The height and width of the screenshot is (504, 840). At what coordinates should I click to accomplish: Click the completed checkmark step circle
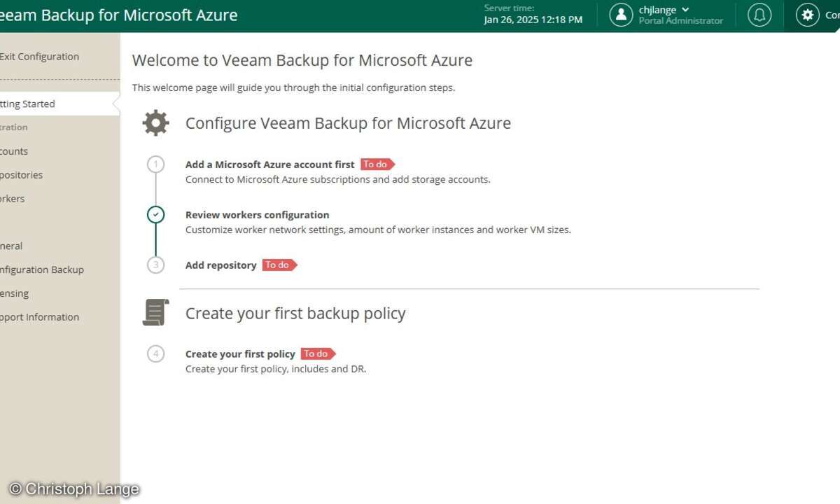tap(155, 215)
